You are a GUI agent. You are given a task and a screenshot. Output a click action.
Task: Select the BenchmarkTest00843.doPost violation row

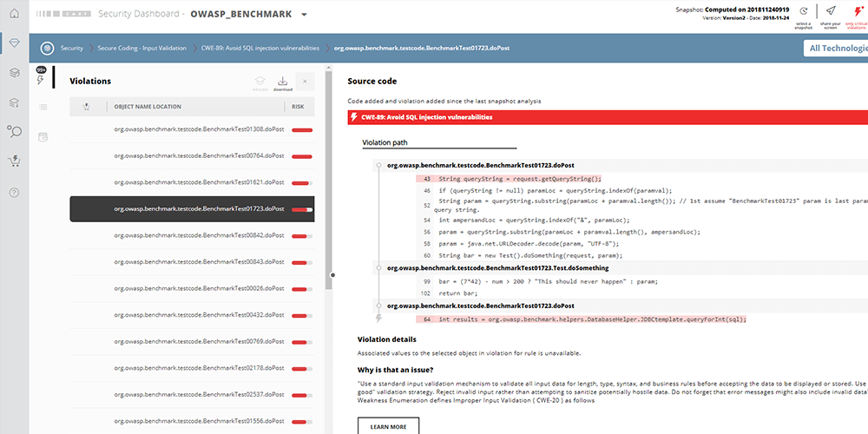coord(192,262)
